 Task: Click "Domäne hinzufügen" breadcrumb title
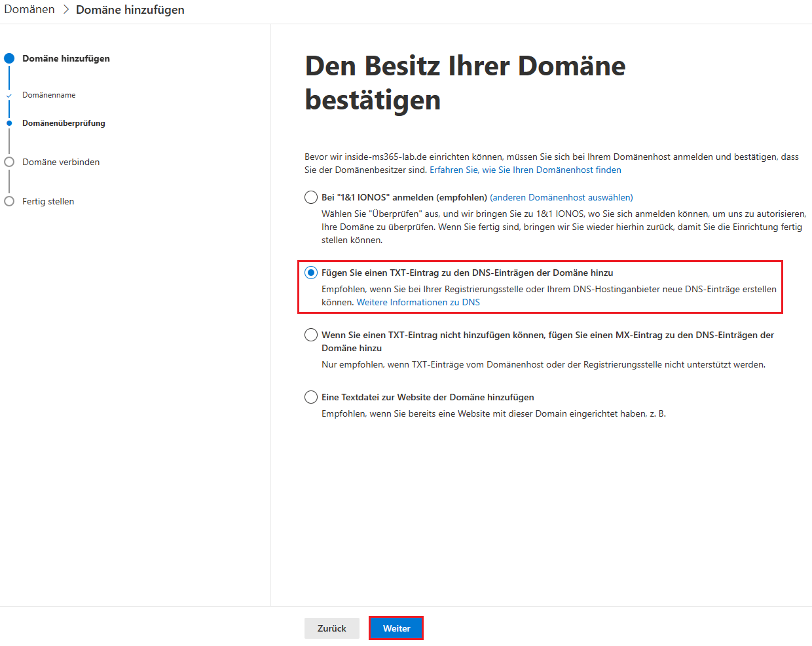(x=130, y=10)
